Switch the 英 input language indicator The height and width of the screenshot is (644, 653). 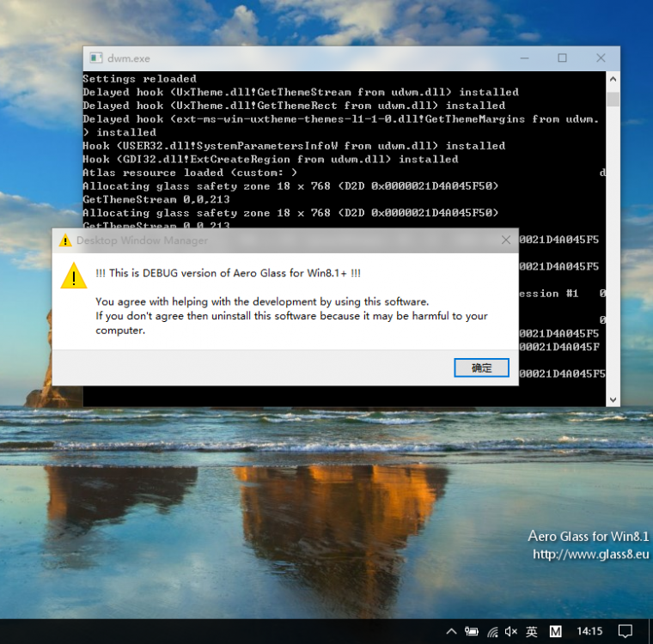[x=532, y=631]
